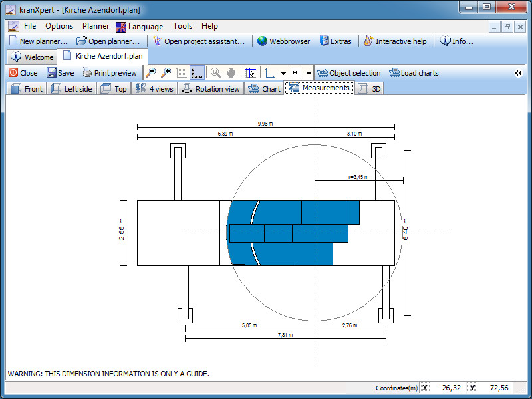532x399 pixels.
Task: Click the zoom in magnifier icon
Action: 166,73
